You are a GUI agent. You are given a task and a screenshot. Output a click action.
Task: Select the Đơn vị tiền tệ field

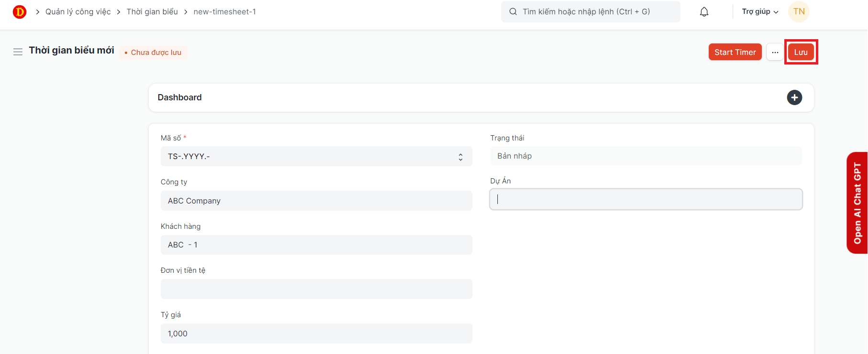316,289
